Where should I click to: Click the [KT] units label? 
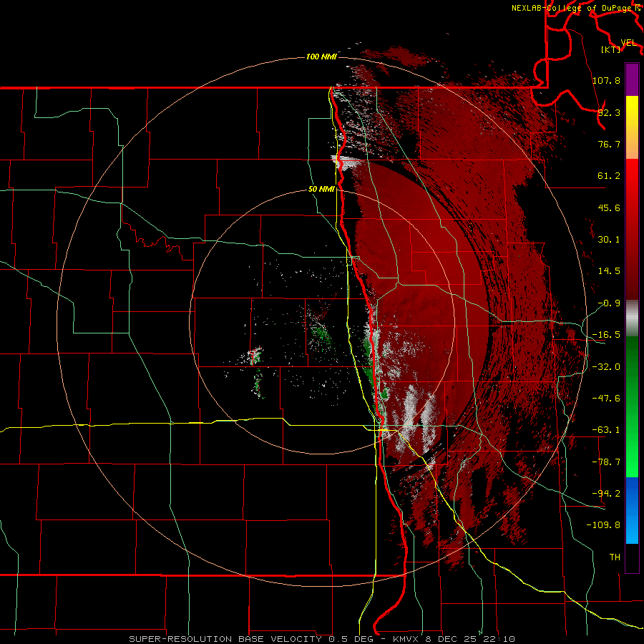click(611, 49)
